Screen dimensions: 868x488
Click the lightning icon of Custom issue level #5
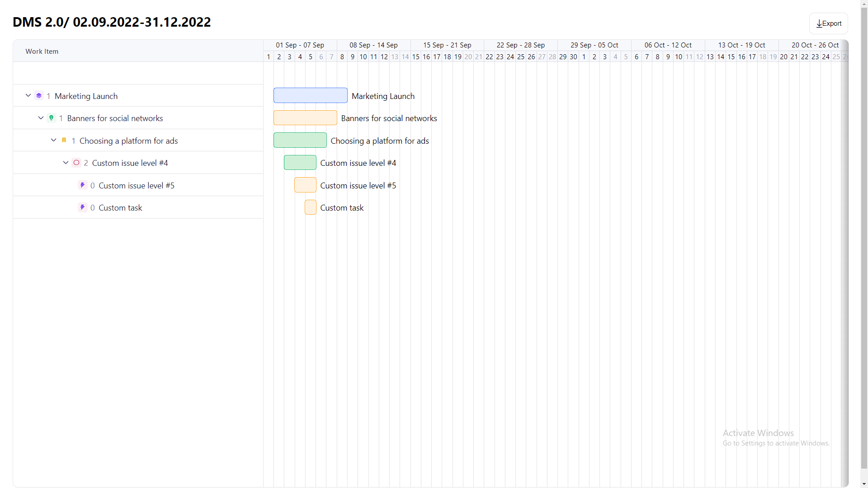(82, 185)
